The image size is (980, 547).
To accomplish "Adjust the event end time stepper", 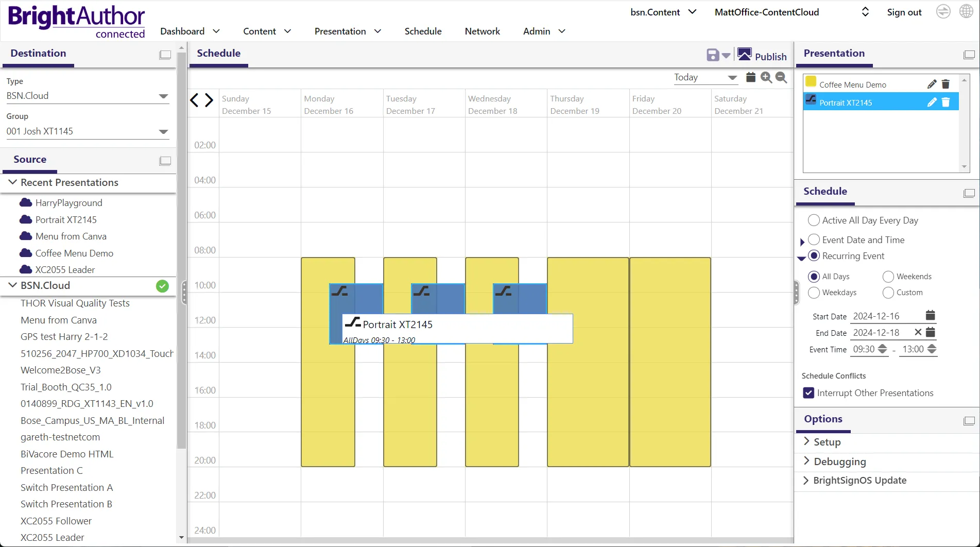I will (932, 349).
